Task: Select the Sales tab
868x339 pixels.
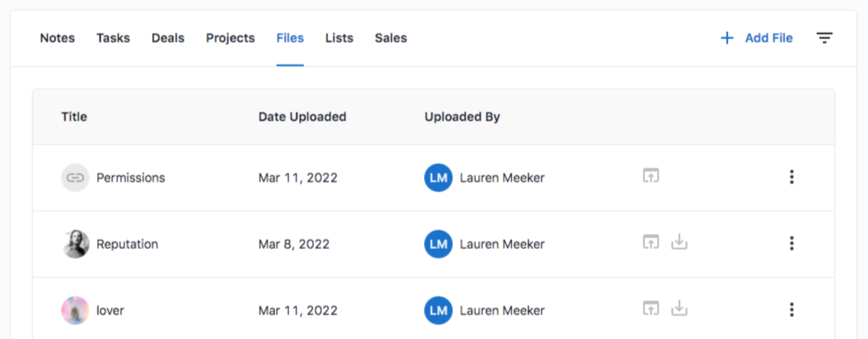Action: (391, 38)
